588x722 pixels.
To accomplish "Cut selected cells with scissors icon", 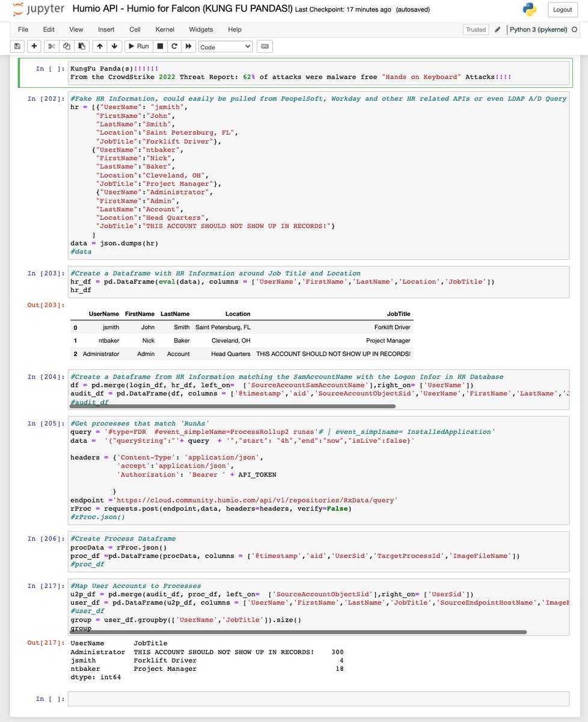I will 52,46.
